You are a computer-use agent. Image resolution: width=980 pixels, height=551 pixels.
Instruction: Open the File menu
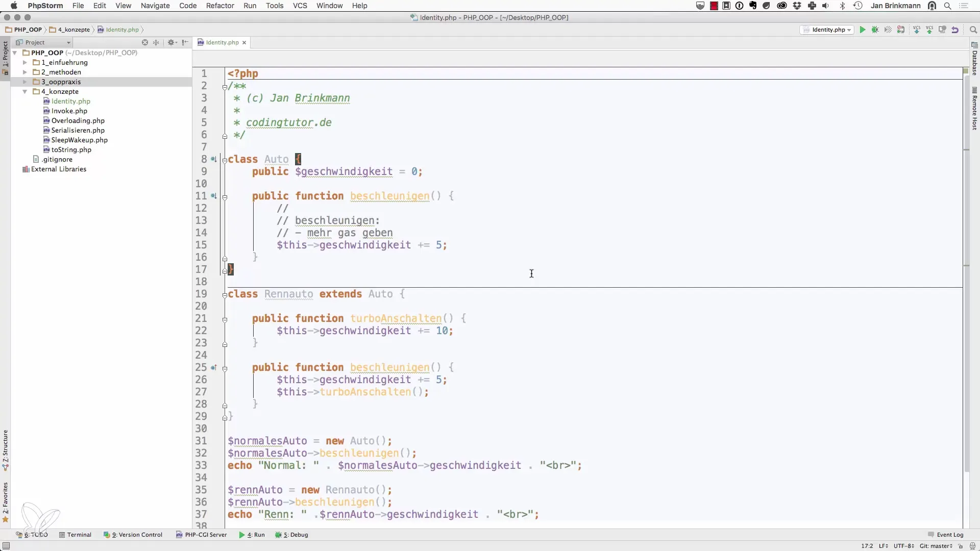click(x=78, y=6)
